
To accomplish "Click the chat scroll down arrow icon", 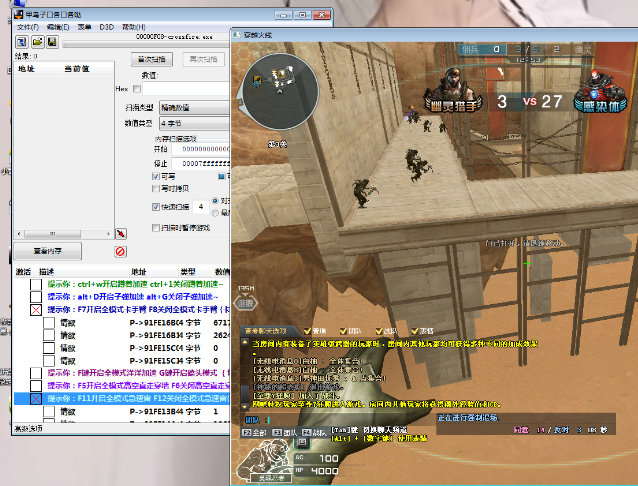I will [x=245, y=406].
